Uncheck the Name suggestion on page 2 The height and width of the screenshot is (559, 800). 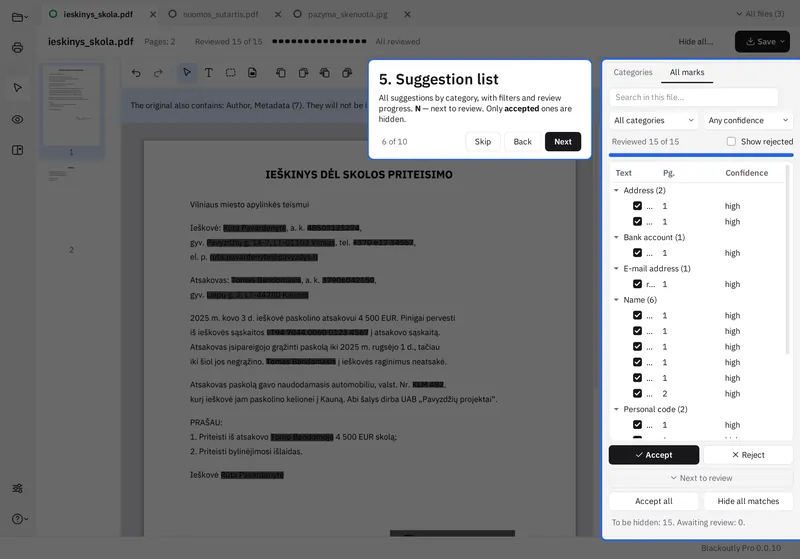(637, 393)
